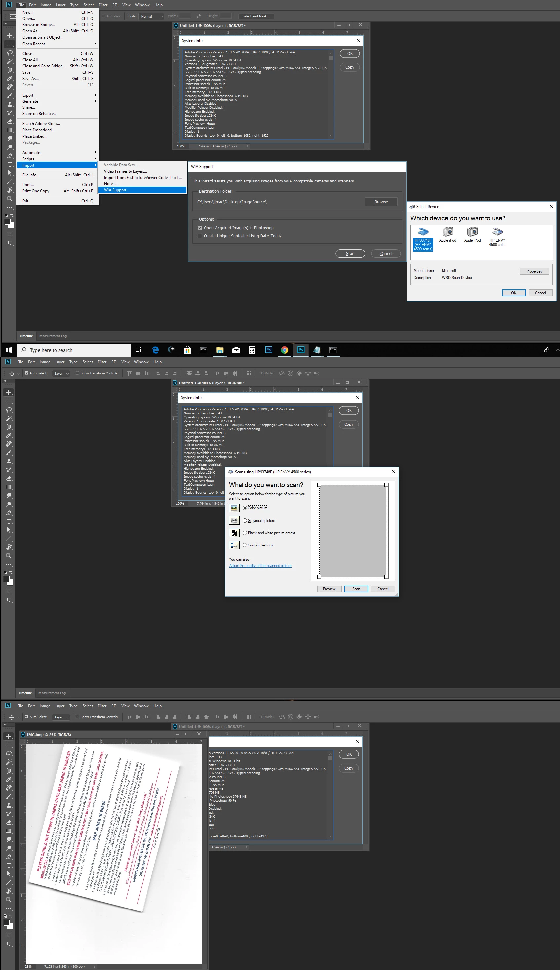Swap foreground and background colors beside the File menu
The height and width of the screenshot is (970, 560).
click(x=12, y=215)
